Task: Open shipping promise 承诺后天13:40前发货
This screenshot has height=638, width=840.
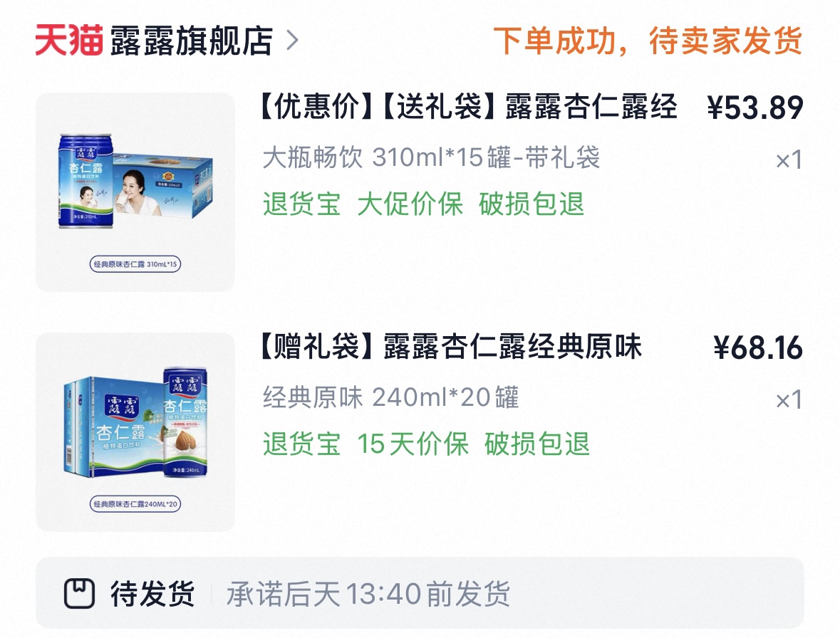Action: [x=368, y=594]
